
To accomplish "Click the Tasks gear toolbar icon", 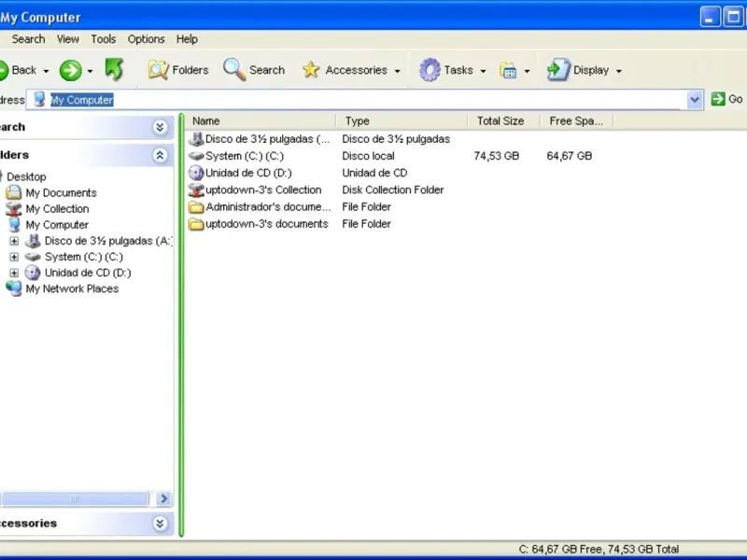I will (430, 70).
